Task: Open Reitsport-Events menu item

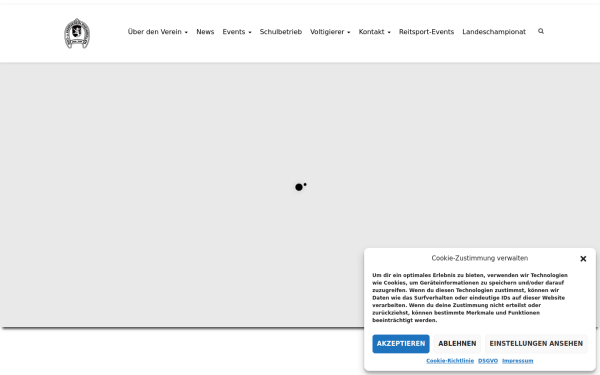Action: [x=426, y=32]
